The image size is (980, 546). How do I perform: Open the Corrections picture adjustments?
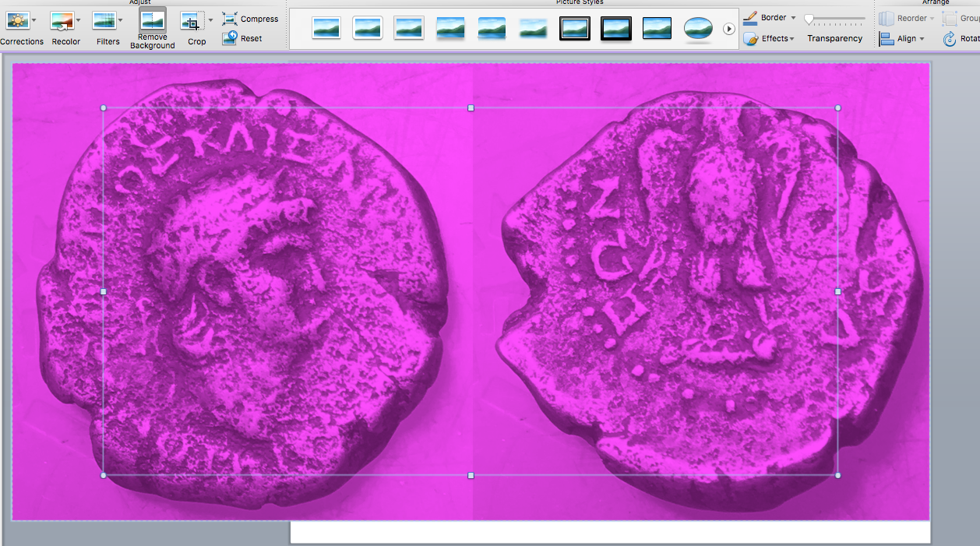pos(17,21)
